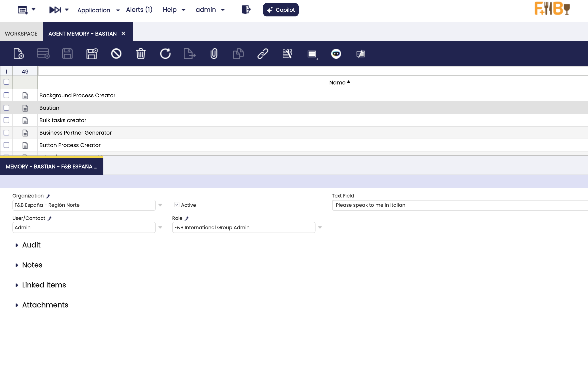Click the Refresh toolbar icon
Viewport: 588px width, 370px height.
165,54
